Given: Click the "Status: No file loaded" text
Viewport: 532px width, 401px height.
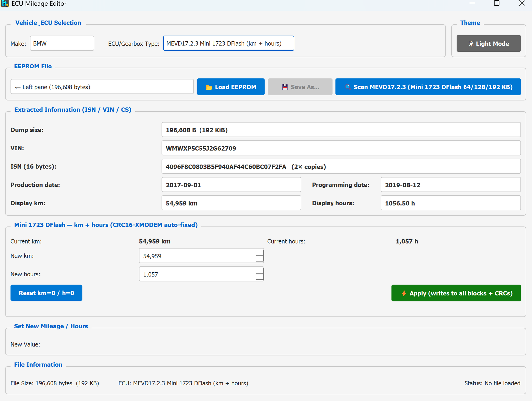Looking at the screenshot, I should (x=492, y=383).
